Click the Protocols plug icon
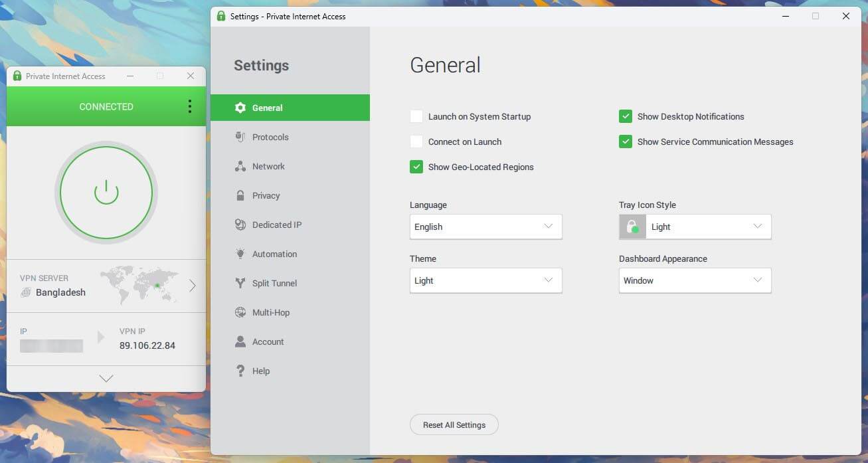This screenshot has width=868, height=463. [240, 137]
